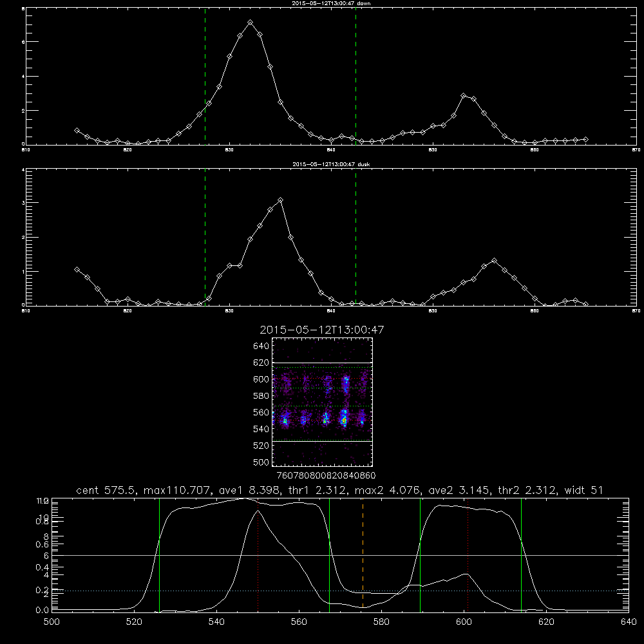The width and height of the screenshot is (644, 644).
Task: Select 'thr1 2.312' in the stats header
Action: coord(318,490)
